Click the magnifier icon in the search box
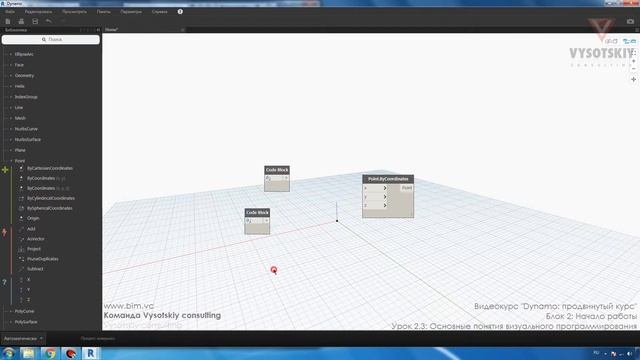 tap(44, 40)
